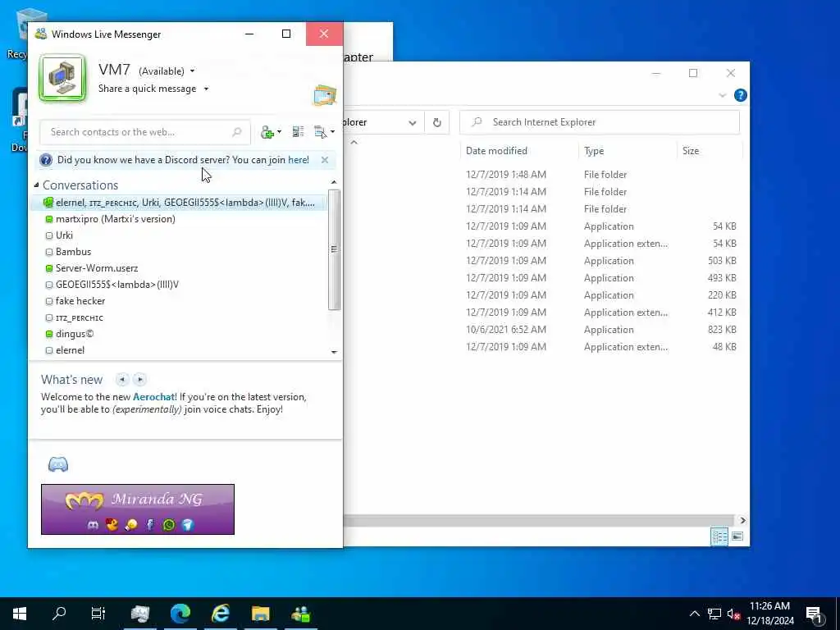Click the contact list layout icon

coord(298,132)
